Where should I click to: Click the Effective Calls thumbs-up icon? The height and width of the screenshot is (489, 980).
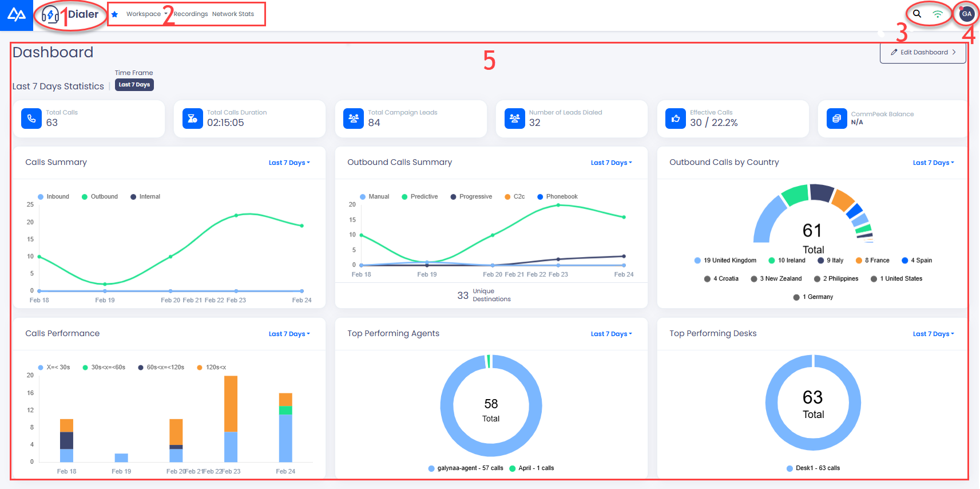tap(676, 119)
